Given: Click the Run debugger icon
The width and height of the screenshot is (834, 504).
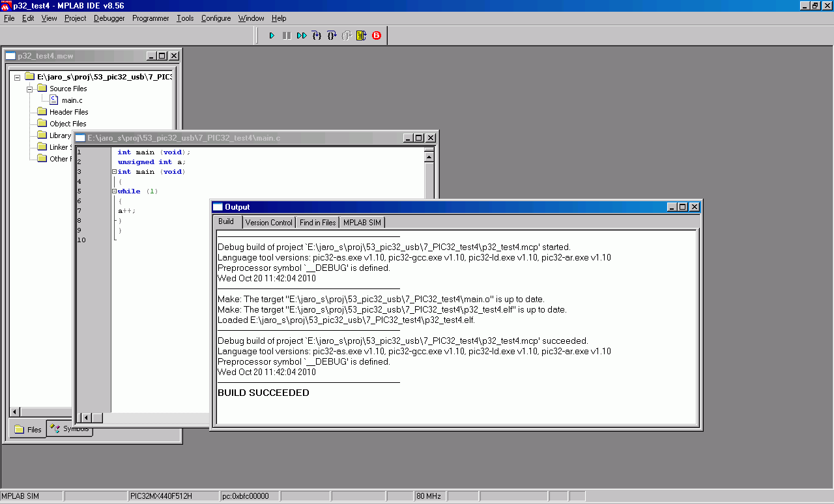Looking at the screenshot, I should (272, 35).
